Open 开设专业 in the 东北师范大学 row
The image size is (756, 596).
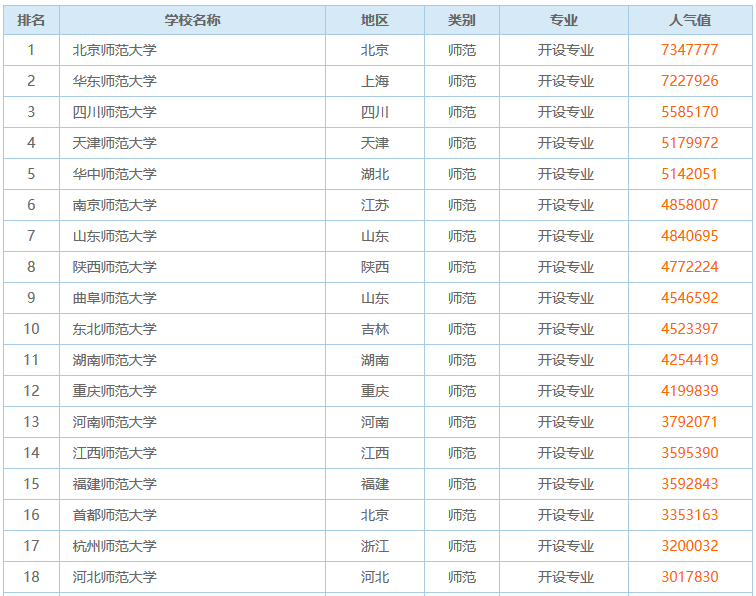tap(566, 329)
